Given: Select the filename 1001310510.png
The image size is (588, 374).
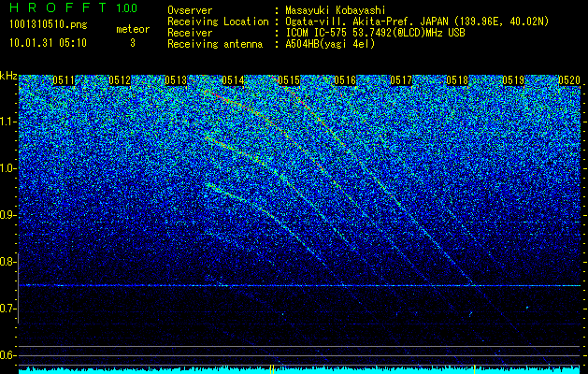Looking at the screenshot, I should pyautogui.click(x=48, y=25).
